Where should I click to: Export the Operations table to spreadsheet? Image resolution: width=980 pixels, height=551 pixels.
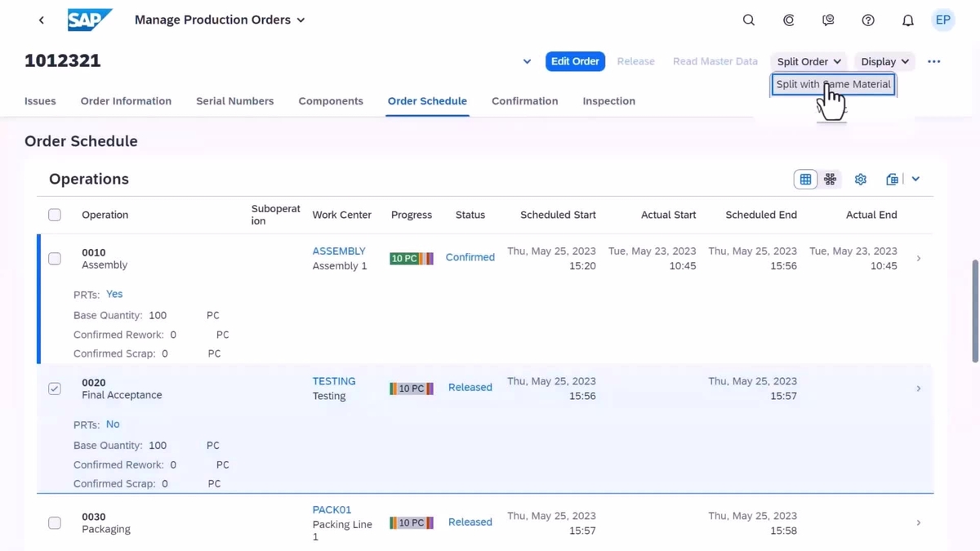(x=891, y=179)
